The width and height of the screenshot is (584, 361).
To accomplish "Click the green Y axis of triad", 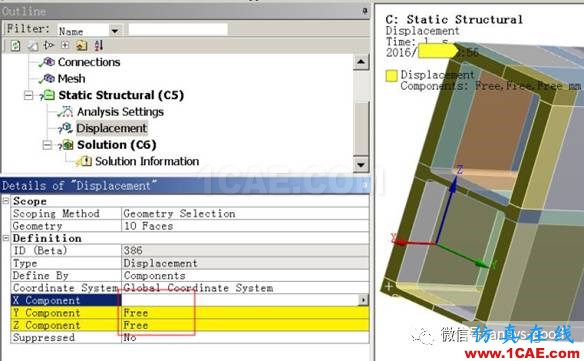I will tap(463, 255).
